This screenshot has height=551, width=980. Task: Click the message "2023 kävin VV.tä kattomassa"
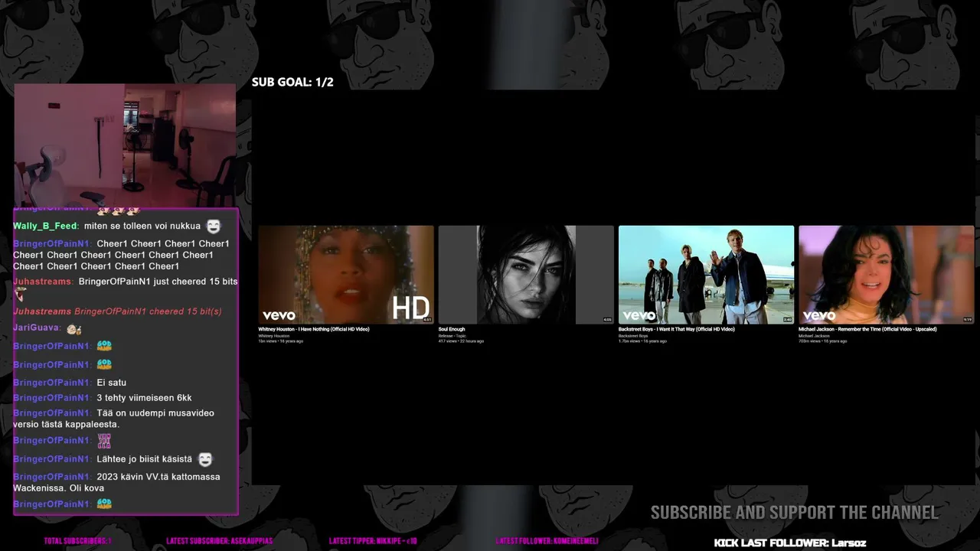click(x=116, y=482)
